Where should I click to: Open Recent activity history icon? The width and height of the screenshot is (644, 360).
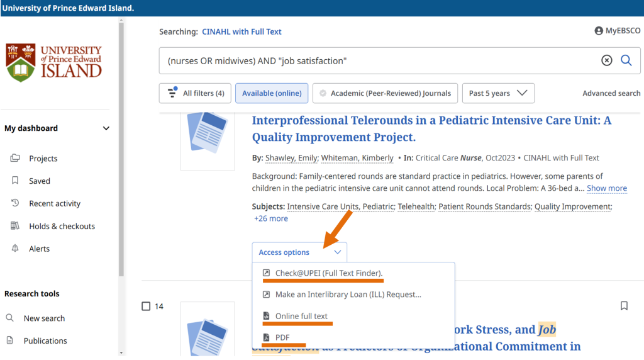[x=15, y=203]
